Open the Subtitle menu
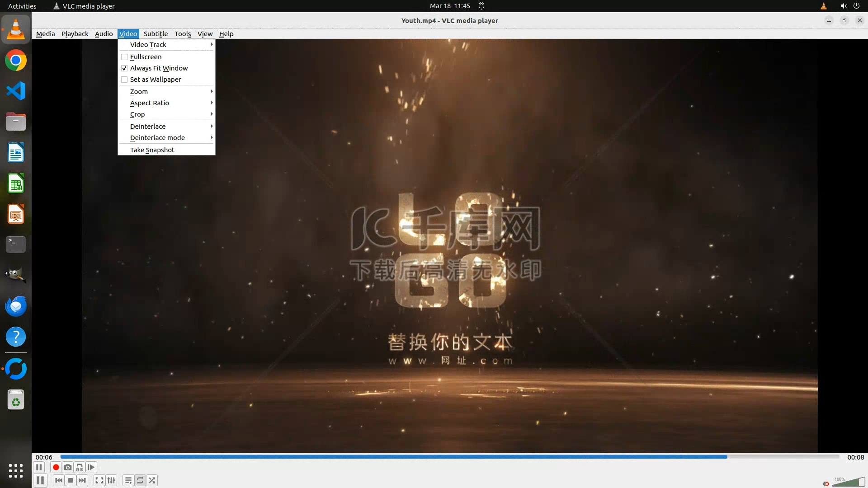This screenshot has width=868, height=488. (x=156, y=34)
